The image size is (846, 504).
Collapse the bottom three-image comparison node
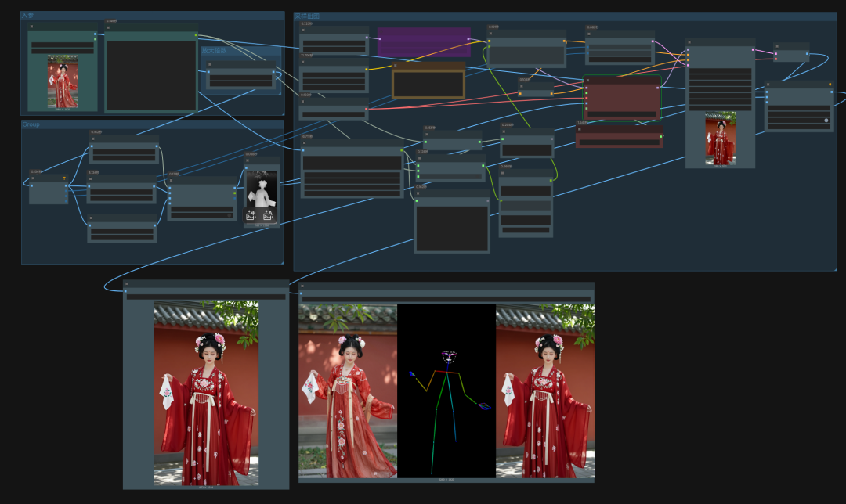(x=302, y=286)
